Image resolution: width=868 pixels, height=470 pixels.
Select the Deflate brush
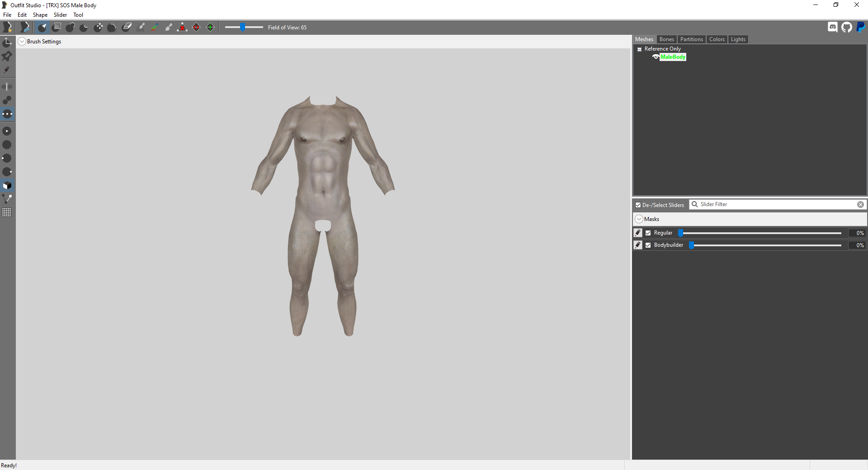point(84,28)
